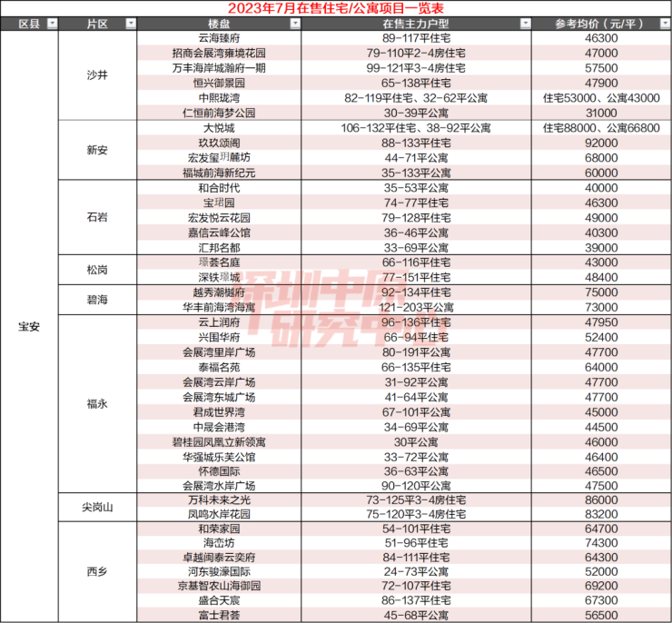Select the 尖岗山 area cell
Image resolution: width=672 pixels, height=623 pixels.
98,508
